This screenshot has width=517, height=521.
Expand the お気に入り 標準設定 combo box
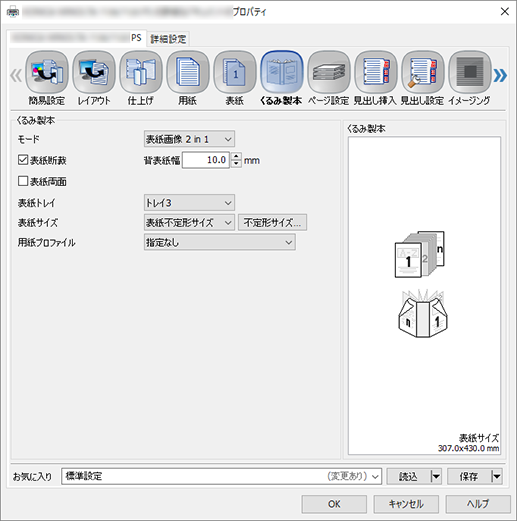pyautogui.click(x=221, y=476)
